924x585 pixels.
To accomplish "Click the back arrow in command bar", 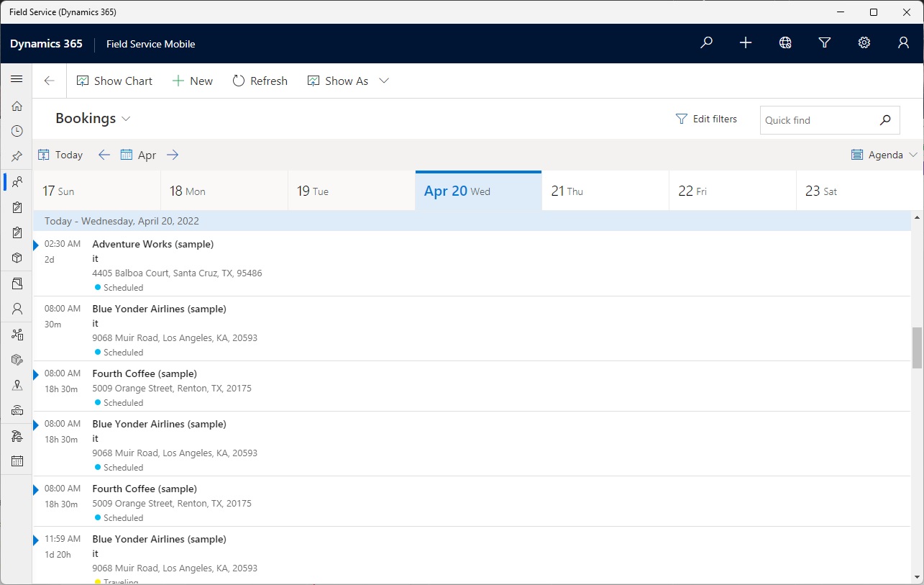I will 49,81.
